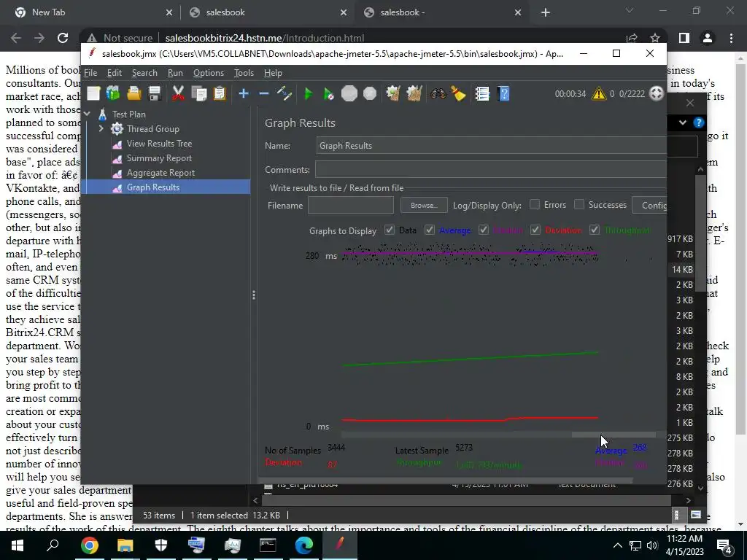Click the Collapse All minus icon
The image size is (747, 560).
point(264,93)
